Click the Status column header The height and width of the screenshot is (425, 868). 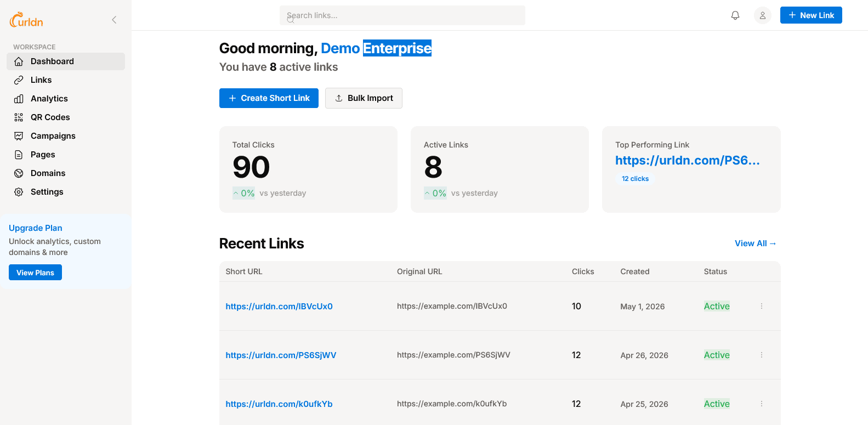tap(716, 271)
